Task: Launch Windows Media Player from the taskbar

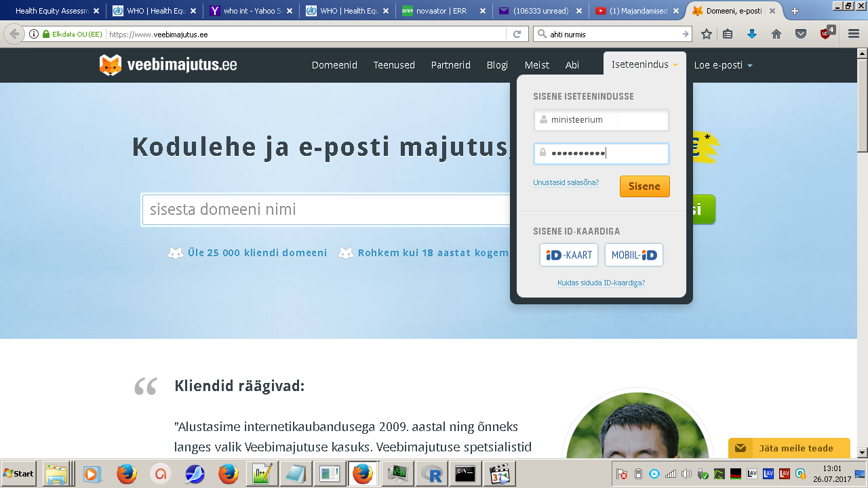Action: pos(92,474)
